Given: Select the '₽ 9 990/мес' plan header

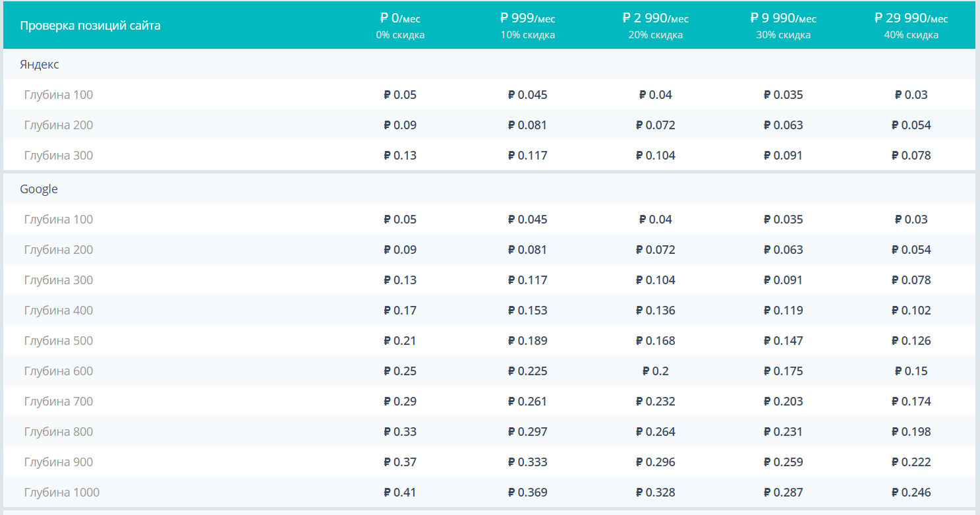Looking at the screenshot, I should click(784, 18).
